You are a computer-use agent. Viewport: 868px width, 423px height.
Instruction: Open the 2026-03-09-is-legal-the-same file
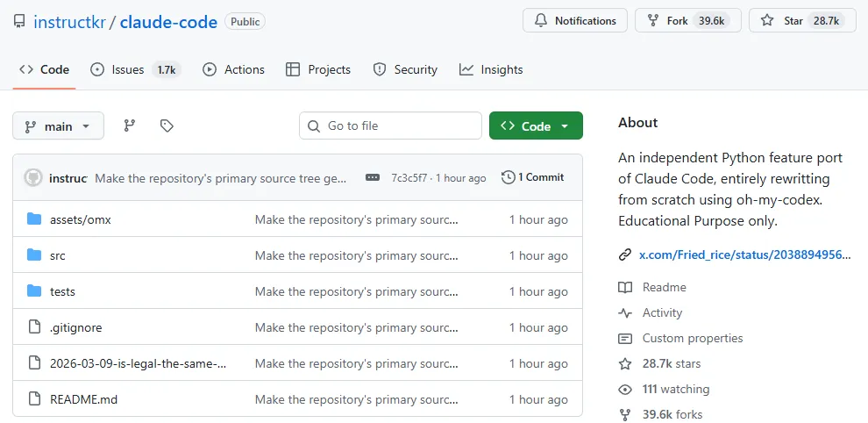point(138,363)
